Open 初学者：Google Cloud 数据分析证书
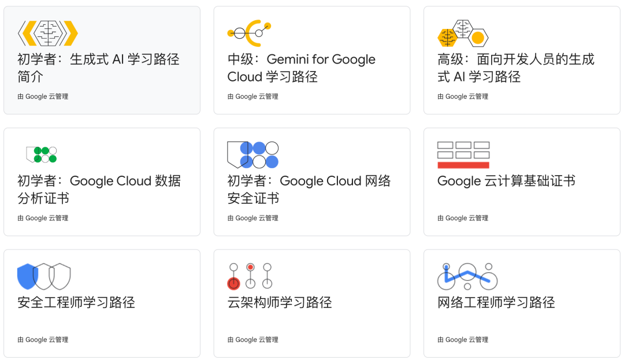 point(99,190)
